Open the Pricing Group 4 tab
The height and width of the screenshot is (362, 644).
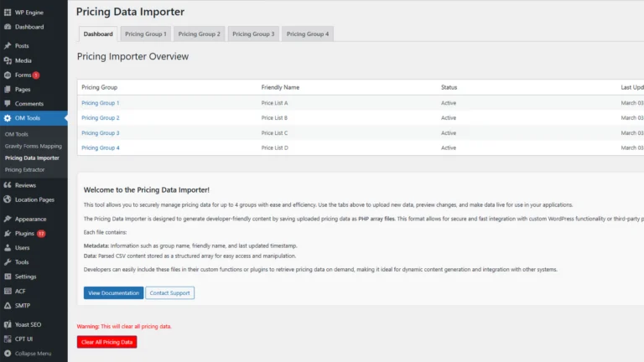tap(308, 34)
